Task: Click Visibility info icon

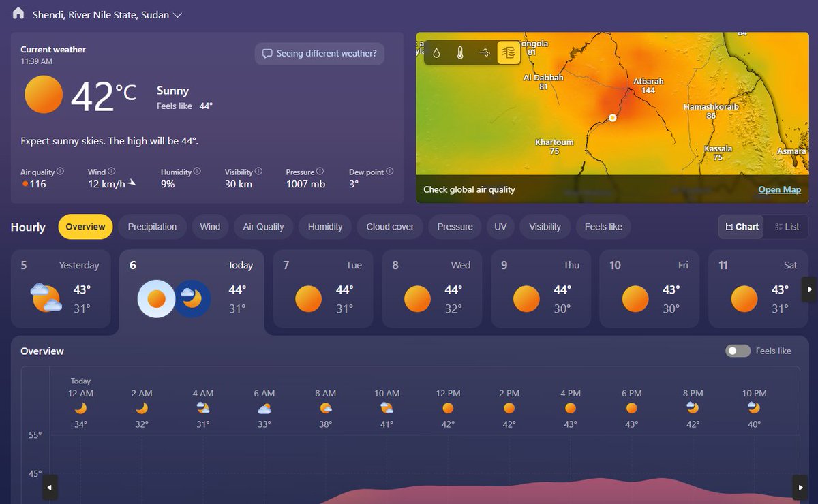Action: tap(258, 172)
